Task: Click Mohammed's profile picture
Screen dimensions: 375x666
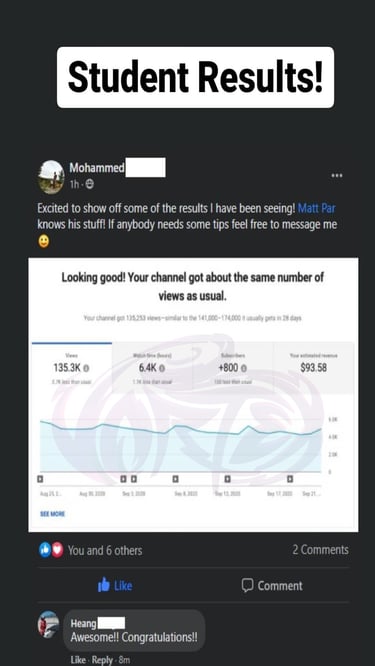Action: point(51,177)
